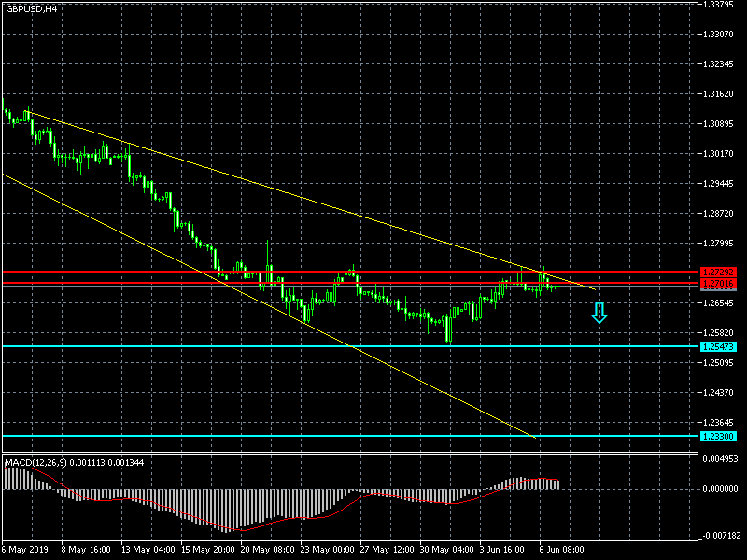747x560 pixels.
Task: Click the 1.30170 price on the axis
Action: click(719, 154)
